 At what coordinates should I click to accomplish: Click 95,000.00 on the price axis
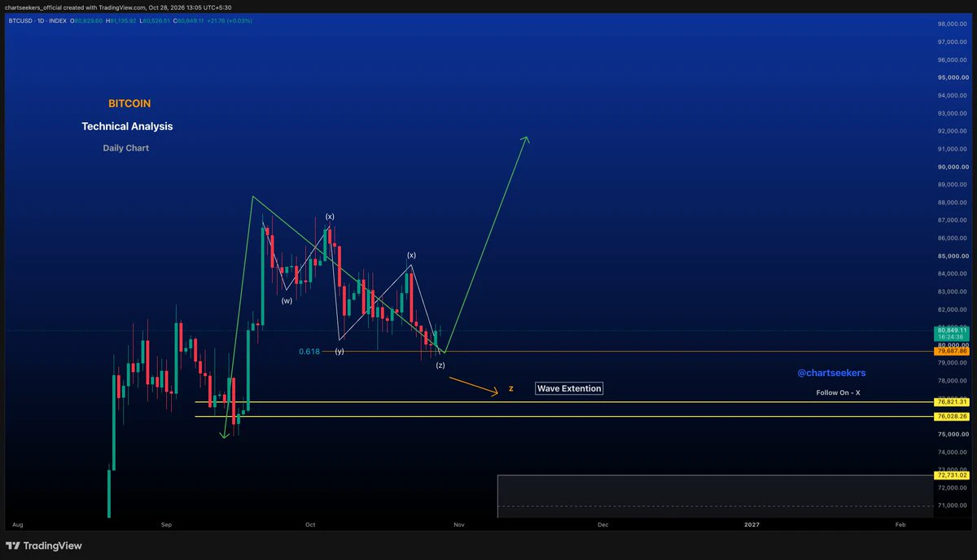click(x=952, y=77)
